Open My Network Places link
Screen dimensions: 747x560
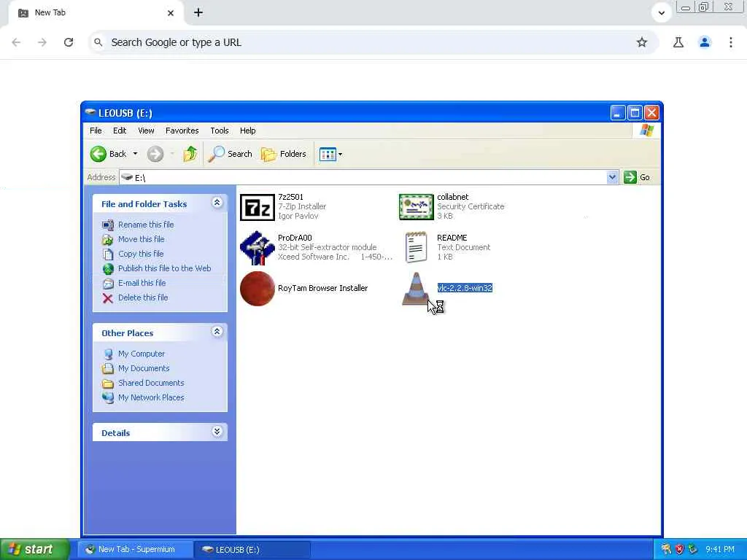pyautogui.click(x=151, y=397)
